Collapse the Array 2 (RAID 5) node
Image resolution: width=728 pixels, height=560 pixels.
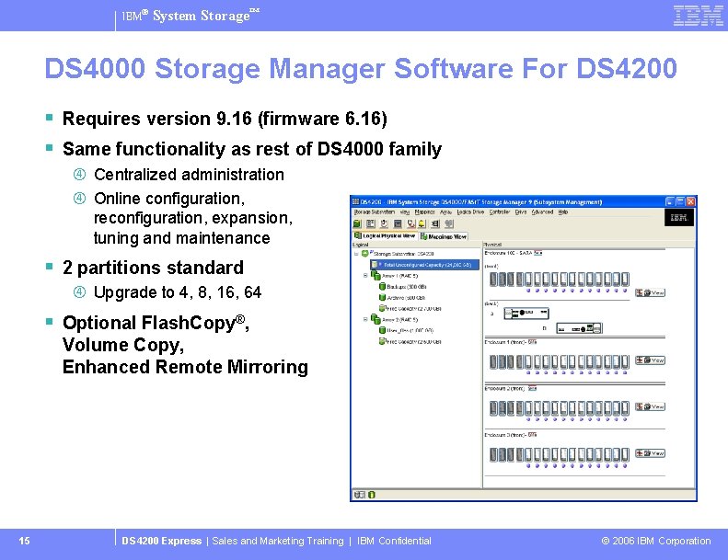coord(365,320)
